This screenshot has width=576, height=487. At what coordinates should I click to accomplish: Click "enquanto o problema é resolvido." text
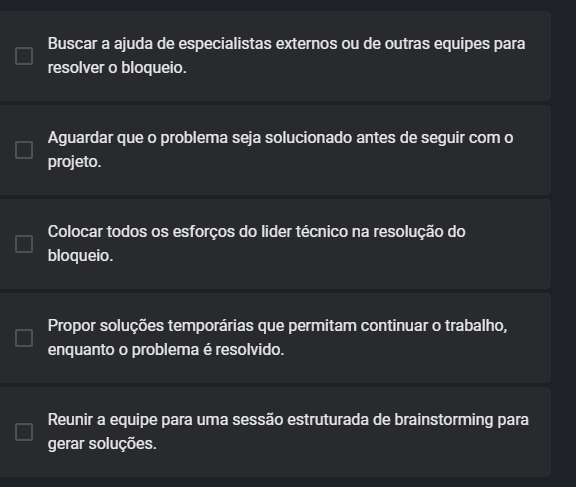(166, 350)
